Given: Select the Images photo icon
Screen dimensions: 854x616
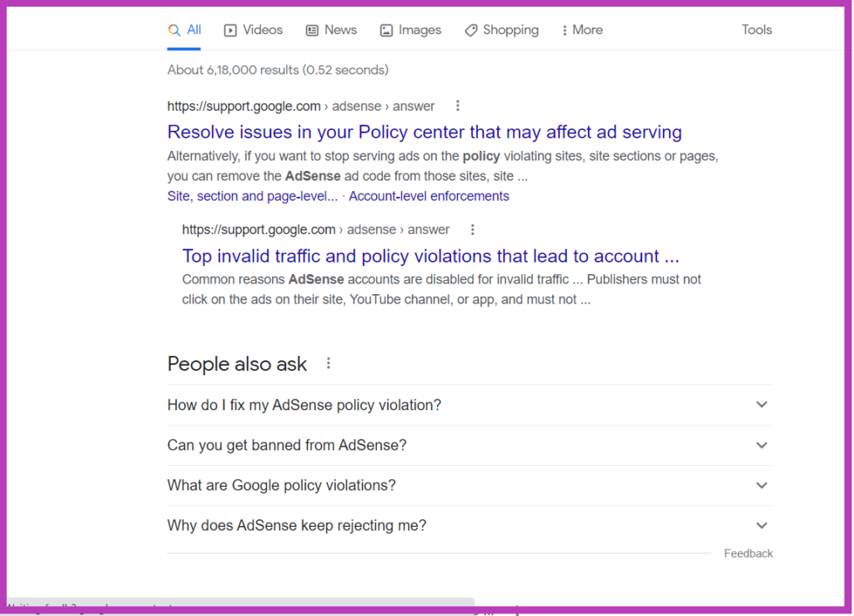Looking at the screenshot, I should 385,30.
